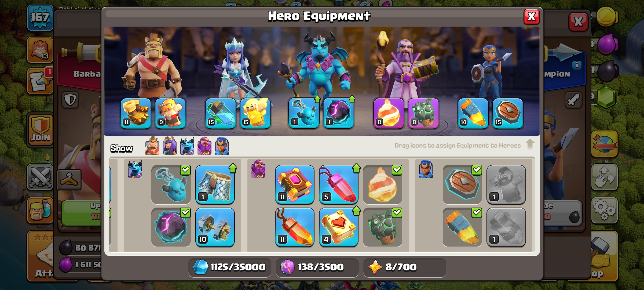
Task: Tap the Royal Champion's Seeking Shield slot level 15
Action: click(508, 113)
